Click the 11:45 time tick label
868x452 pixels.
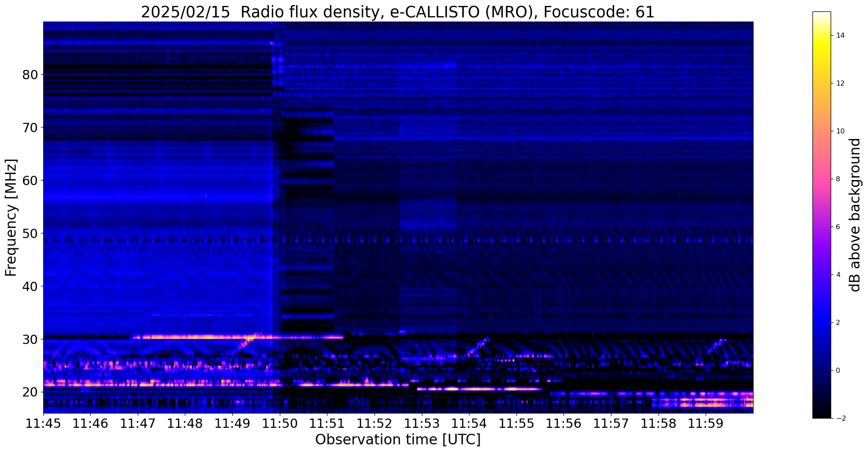coord(43,424)
